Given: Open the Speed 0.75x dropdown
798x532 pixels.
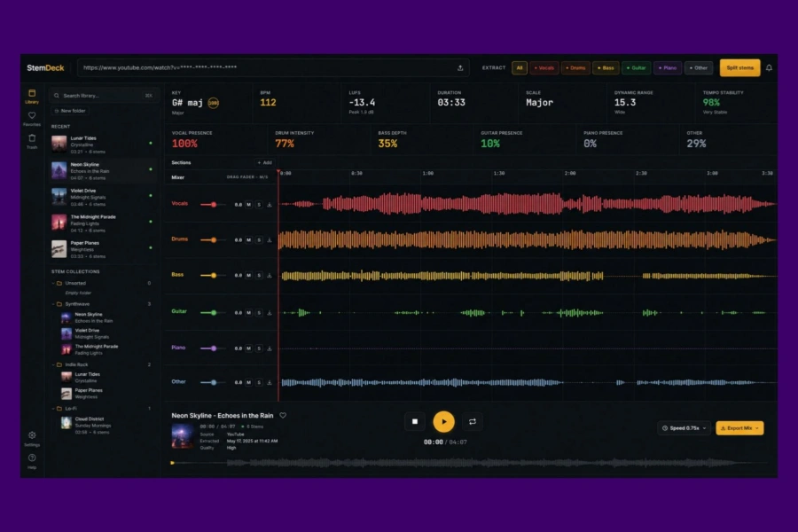Looking at the screenshot, I should pos(685,428).
